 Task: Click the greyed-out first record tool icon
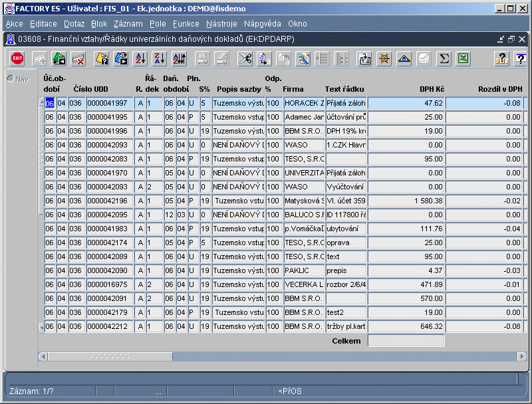point(39,58)
